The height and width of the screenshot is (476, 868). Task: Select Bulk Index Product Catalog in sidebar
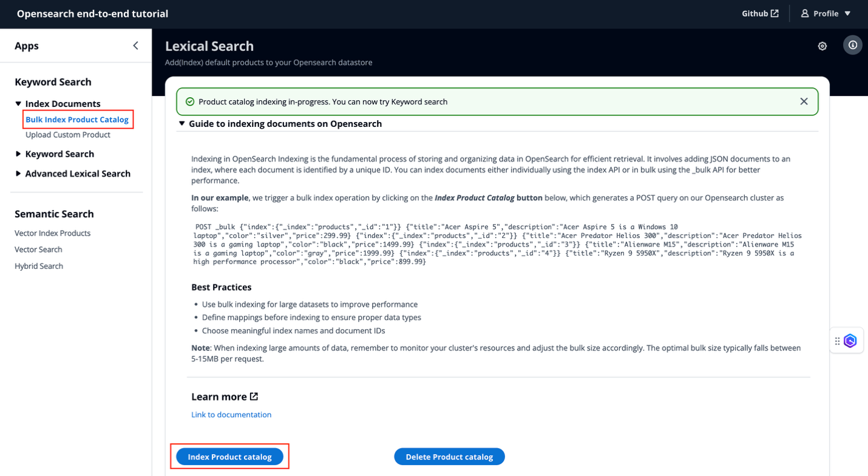point(78,119)
